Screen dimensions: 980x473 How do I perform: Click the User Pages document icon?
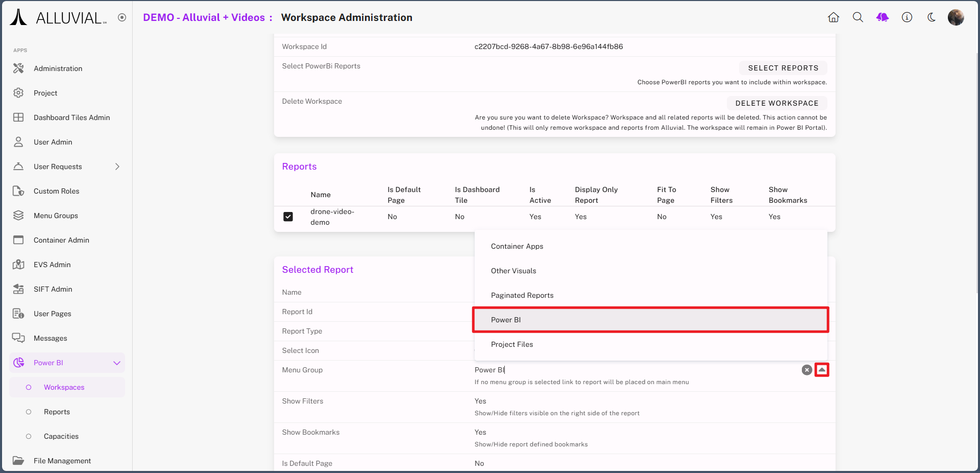[18, 314]
